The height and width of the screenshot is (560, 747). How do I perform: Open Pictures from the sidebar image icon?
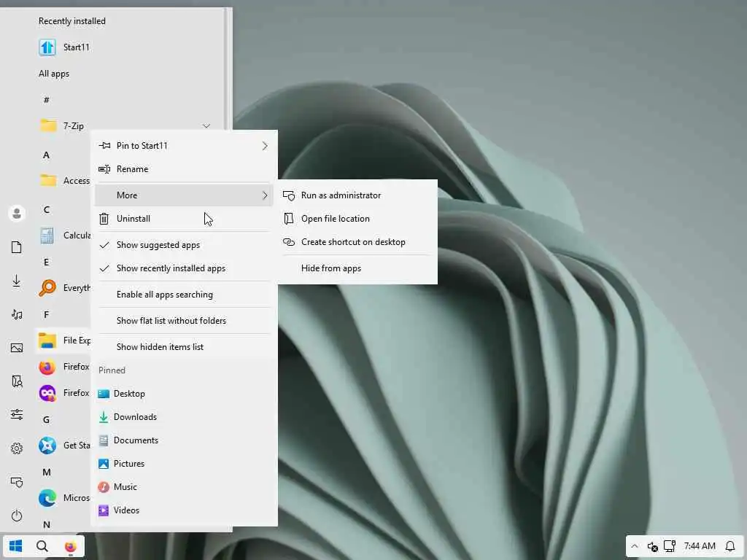point(17,348)
